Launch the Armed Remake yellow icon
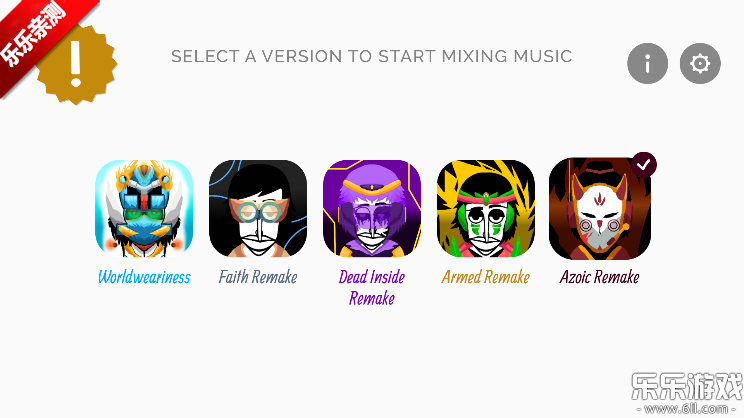The height and width of the screenshot is (418, 744). [486, 209]
